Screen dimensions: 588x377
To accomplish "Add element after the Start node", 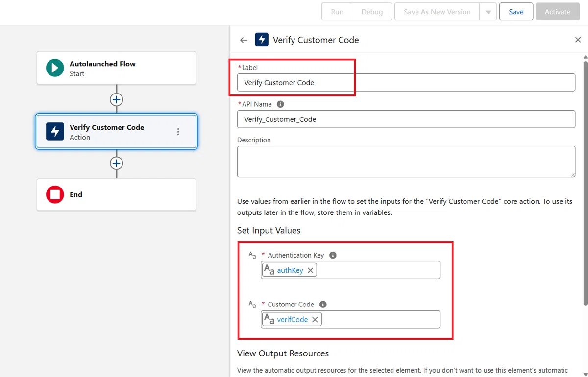I will 116,99.
